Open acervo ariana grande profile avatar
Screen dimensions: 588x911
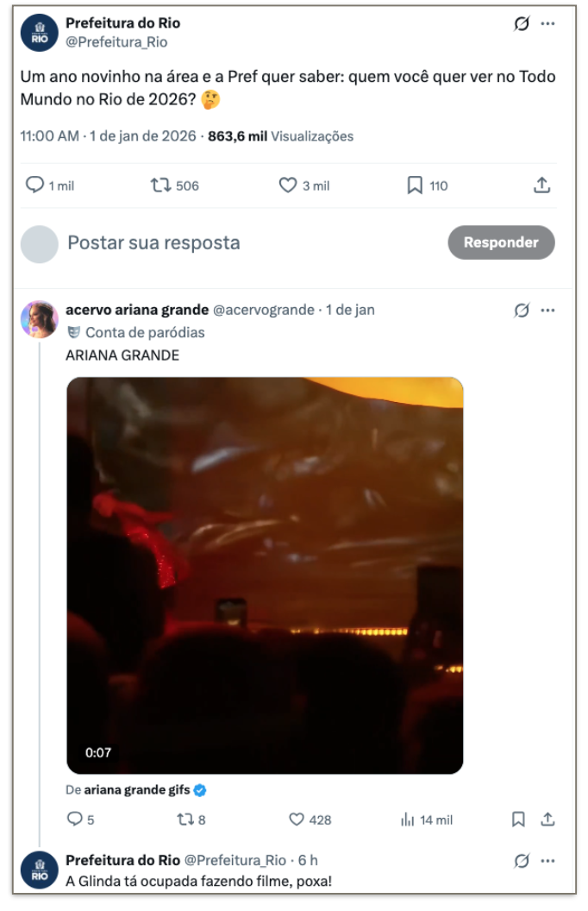[x=40, y=319]
